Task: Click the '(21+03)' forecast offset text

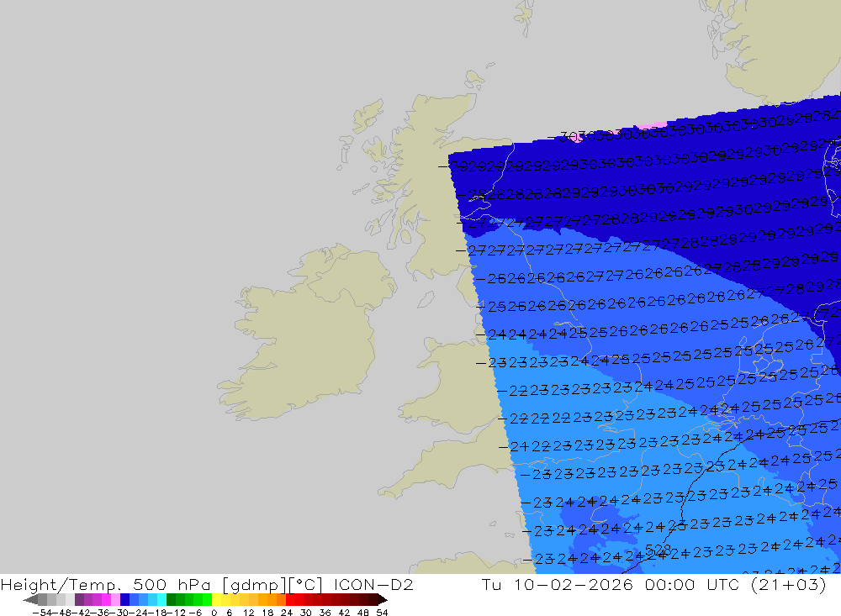Action: tap(789, 584)
